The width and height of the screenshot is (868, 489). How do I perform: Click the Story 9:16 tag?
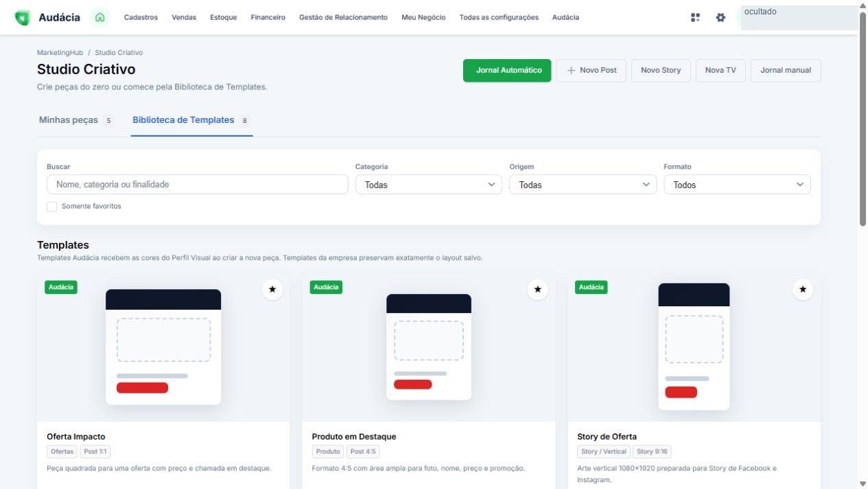652,452
